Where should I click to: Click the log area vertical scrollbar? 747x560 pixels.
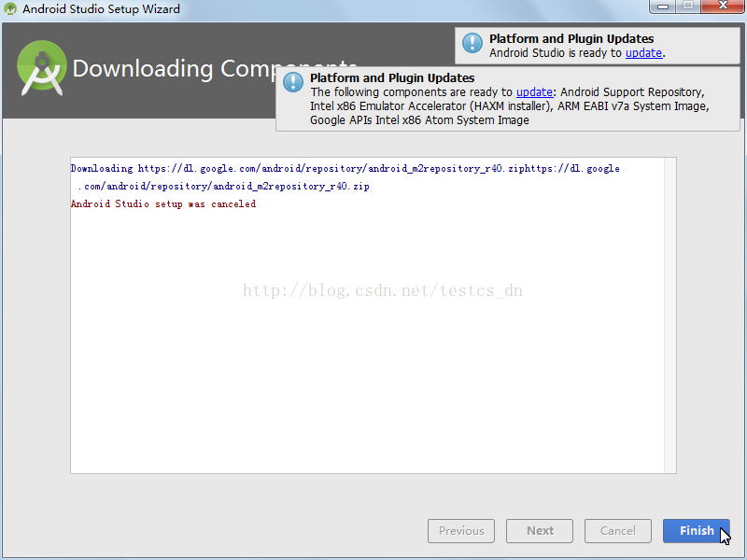click(669, 315)
